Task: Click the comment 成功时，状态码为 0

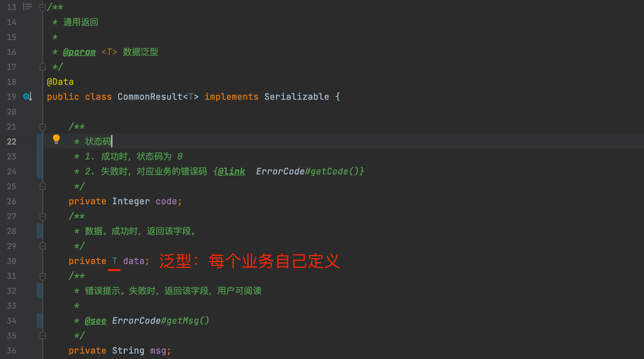Action: [x=142, y=156]
